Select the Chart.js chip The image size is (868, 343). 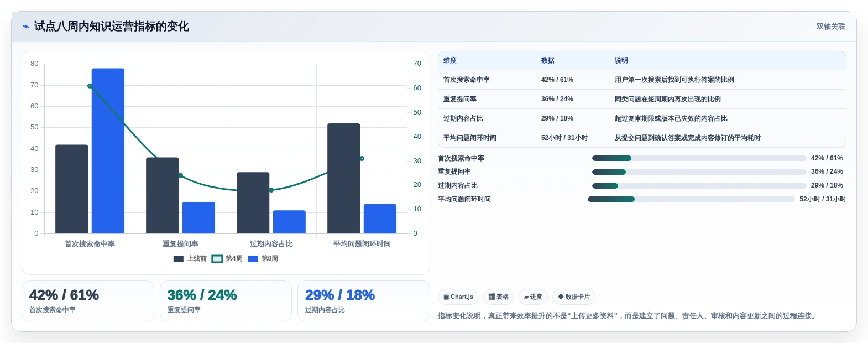tap(458, 297)
